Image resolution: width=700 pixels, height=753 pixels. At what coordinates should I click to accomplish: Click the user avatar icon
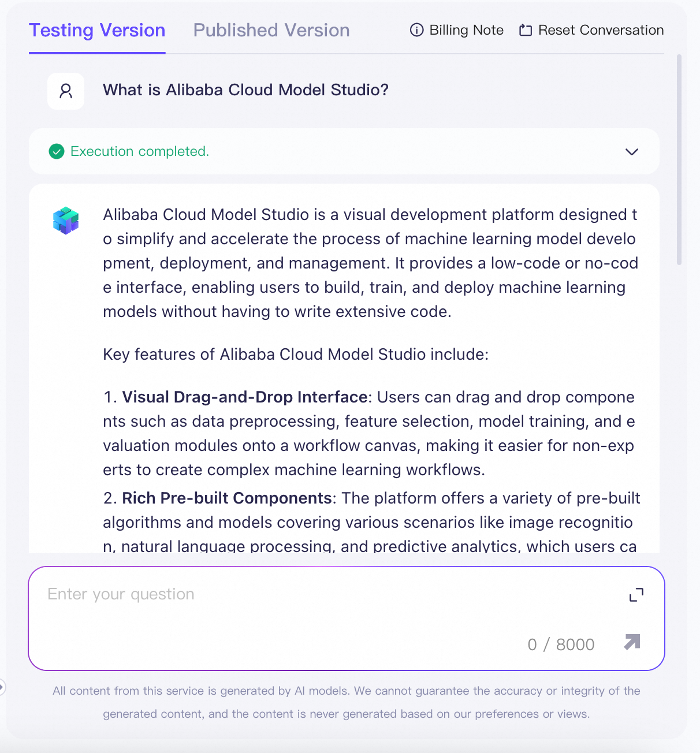pyautogui.click(x=66, y=91)
